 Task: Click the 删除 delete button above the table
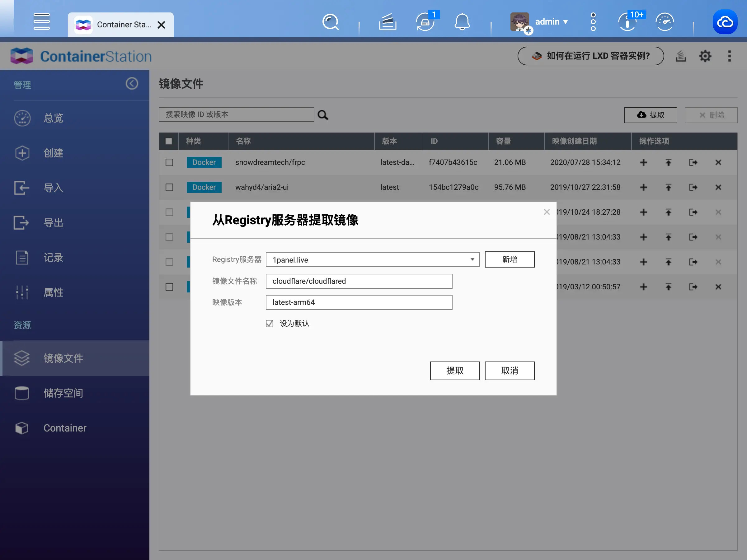pos(711,115)
